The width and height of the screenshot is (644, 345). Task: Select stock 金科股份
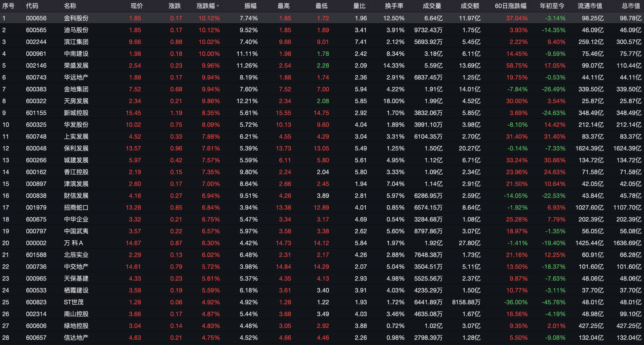(x=76, y=18)
